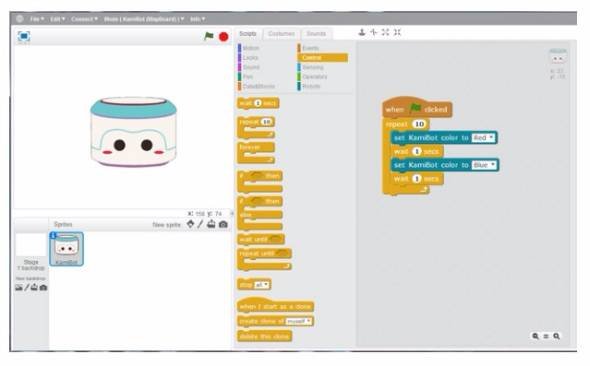
Task: Select the grow sprite tool
Action: 385,32
